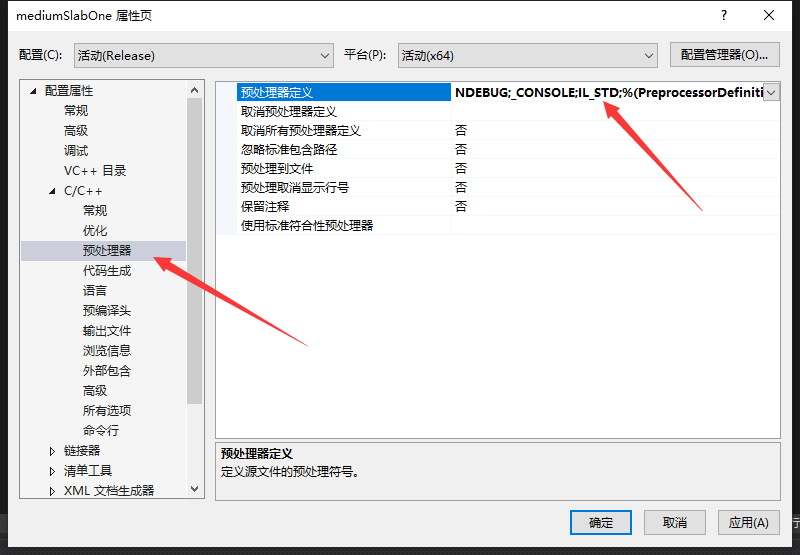Expand the 链接器 tree node
The width and height of the screenshot is (800, 555).
click(52, 451)
